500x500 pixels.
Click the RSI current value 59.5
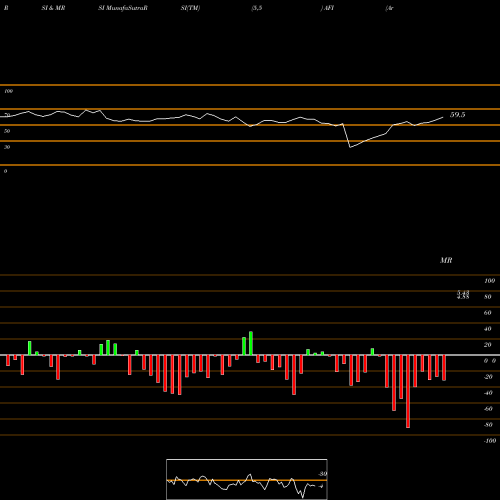pyautogui.click(x=457, y=115)
